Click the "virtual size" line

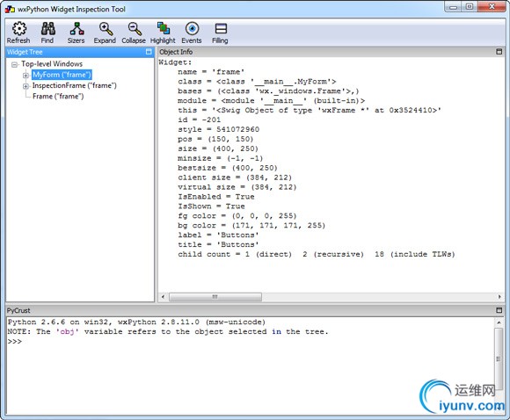[237, 187]
